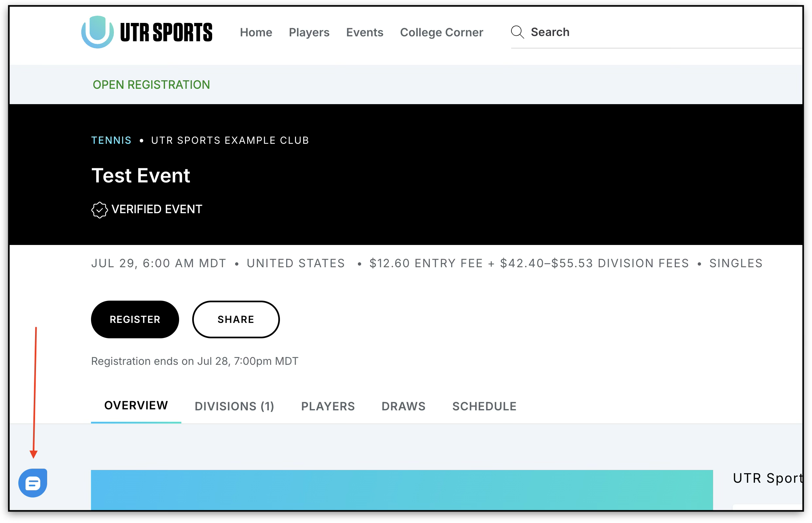
Task: Open the SCHEDULE tab
Action: click(x=484, y=406)
